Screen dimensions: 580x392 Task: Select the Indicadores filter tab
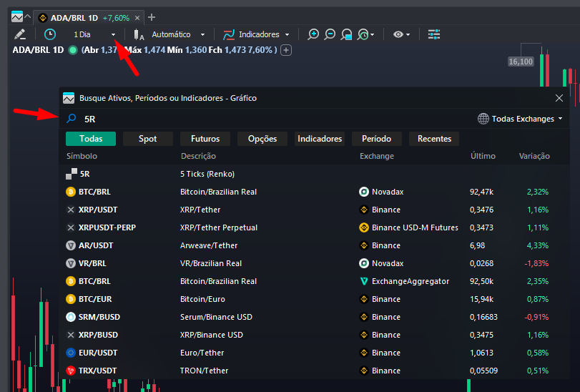point(320,139)
